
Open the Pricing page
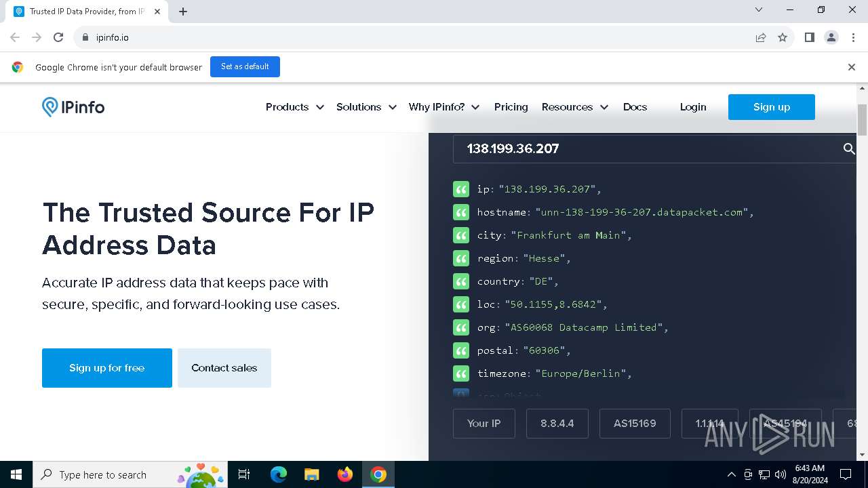511,107
